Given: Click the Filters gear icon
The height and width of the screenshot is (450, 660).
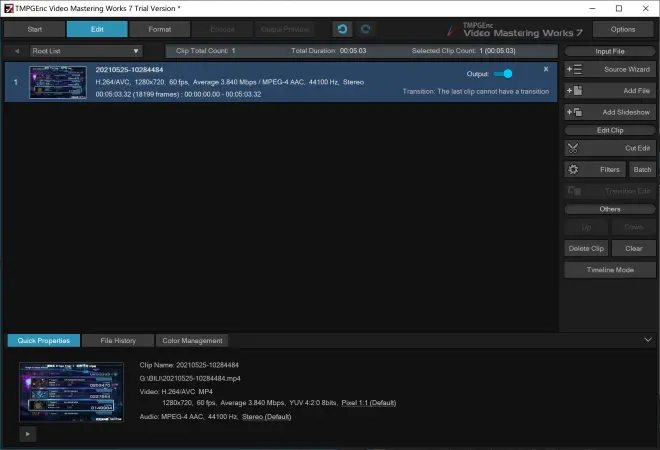Looking at the screenshot, I should pos(573,169).
